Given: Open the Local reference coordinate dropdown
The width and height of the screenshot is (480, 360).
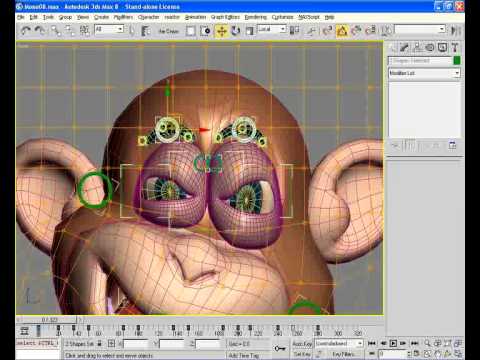Looking at the screenshot, I should coord(272,29).
